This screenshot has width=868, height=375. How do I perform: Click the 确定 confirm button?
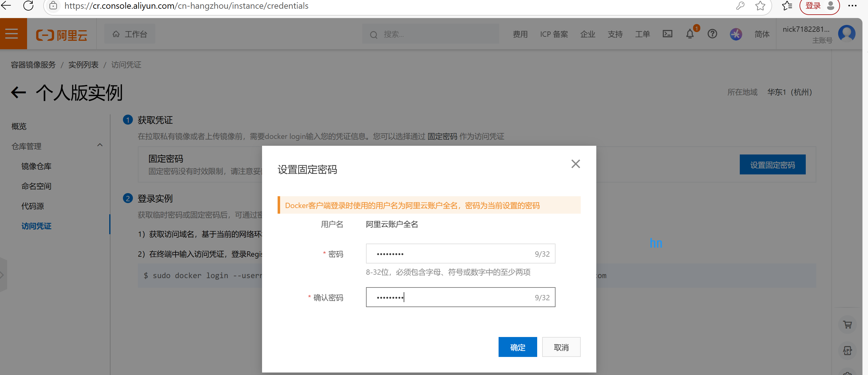[517, 347]
